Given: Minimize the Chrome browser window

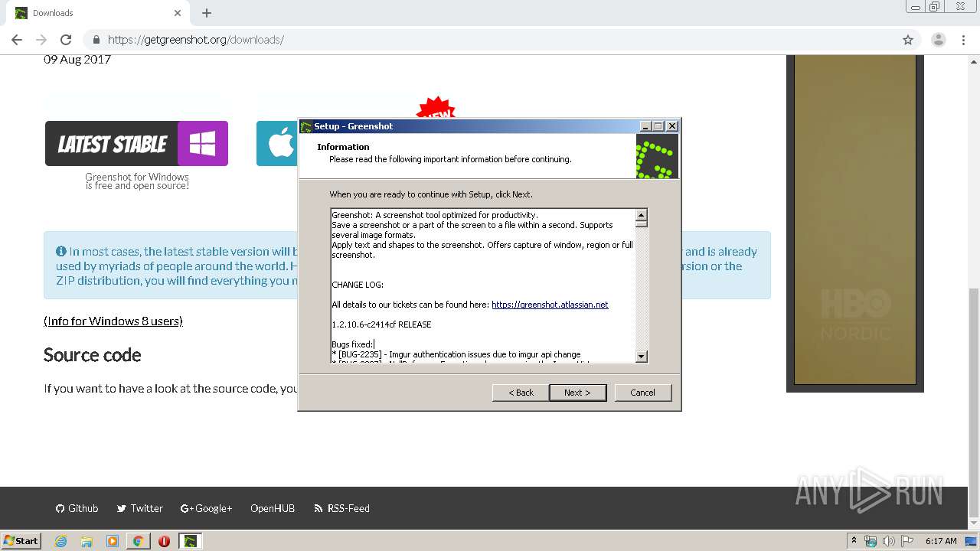Looking at the screenshot, I should click(916, 7).
